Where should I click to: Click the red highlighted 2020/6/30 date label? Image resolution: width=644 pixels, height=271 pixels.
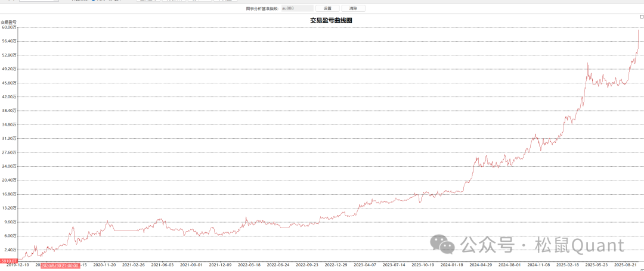60,265
